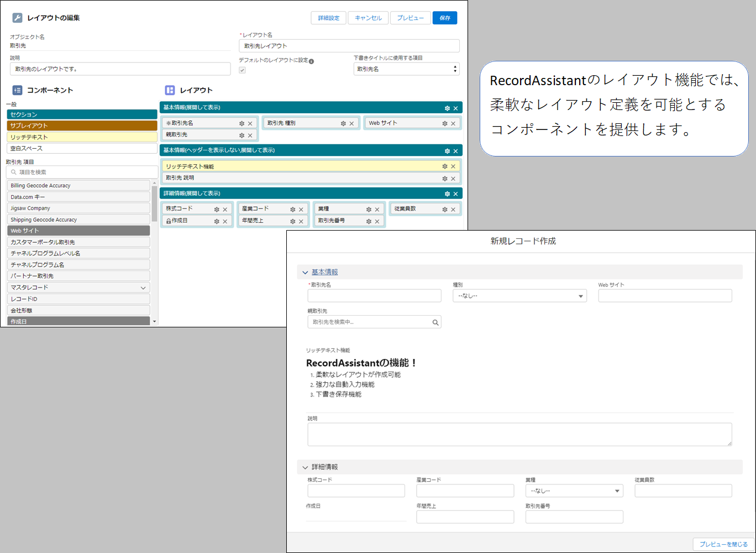756x553 pixels.
Task: Click 株式コード input in preview
Action: 356,491
